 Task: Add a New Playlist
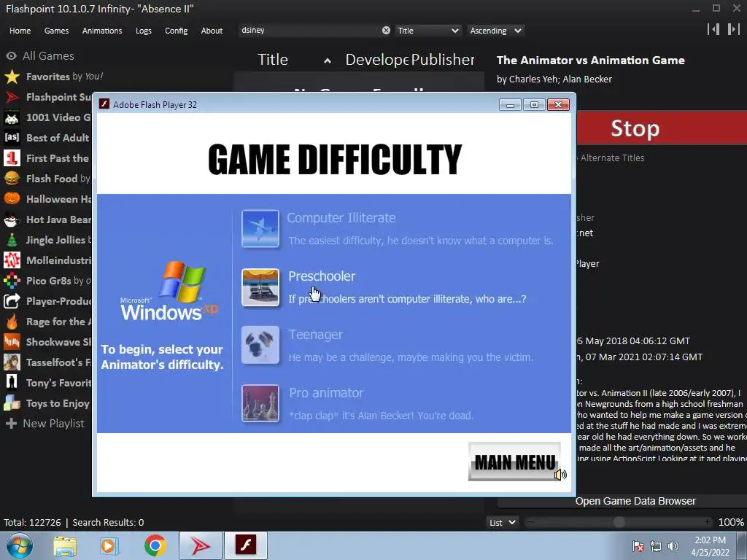[45, 424]
